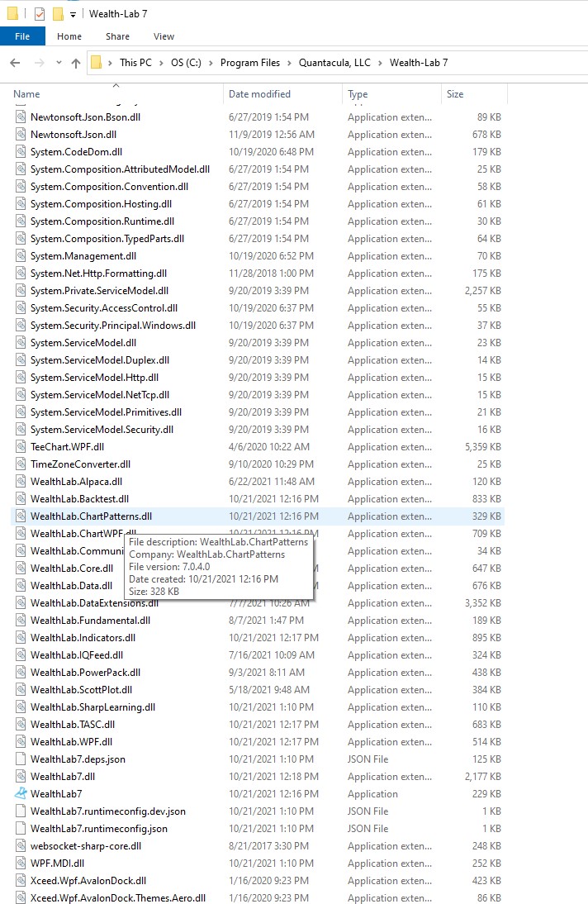The image size is (588, 904).
Task: Open the File menu
Action: [x=22, y=36]
